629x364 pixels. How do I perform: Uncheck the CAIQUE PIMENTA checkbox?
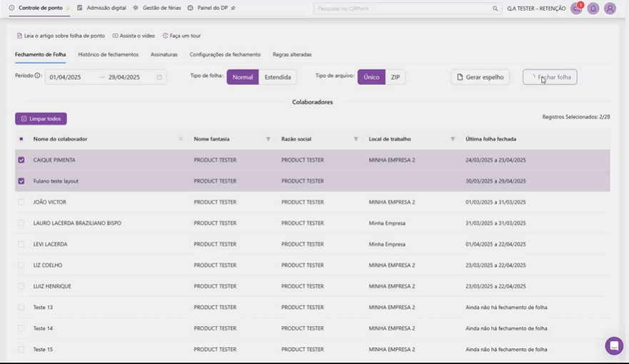[21, 161]
